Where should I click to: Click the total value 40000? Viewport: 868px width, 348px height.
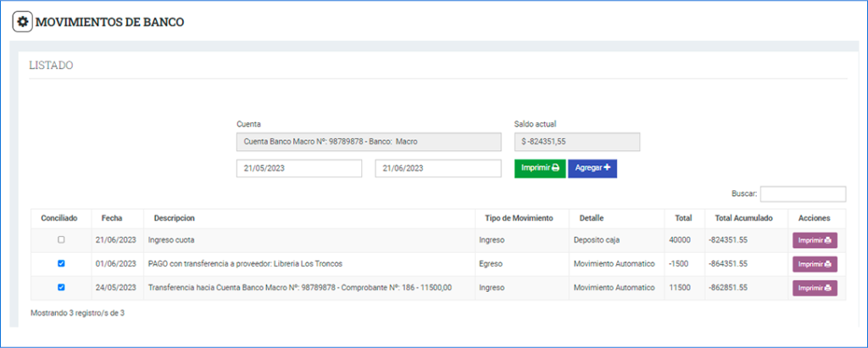(681, 240)
